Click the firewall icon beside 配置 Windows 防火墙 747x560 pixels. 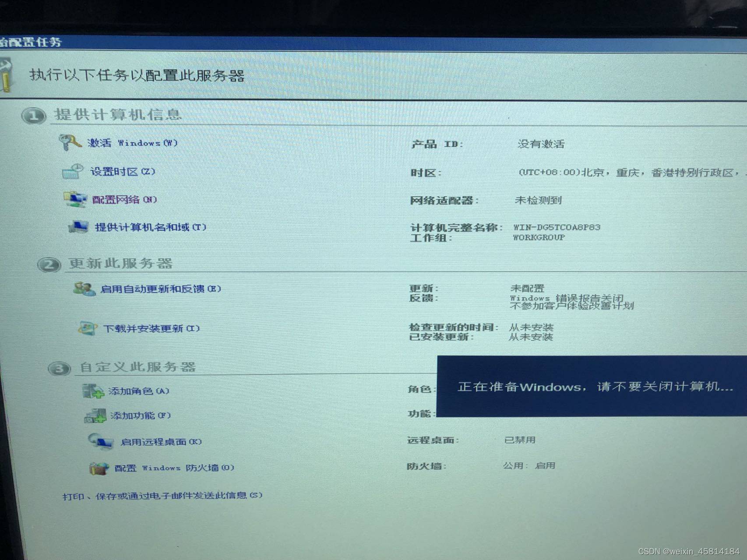point(99,468)
